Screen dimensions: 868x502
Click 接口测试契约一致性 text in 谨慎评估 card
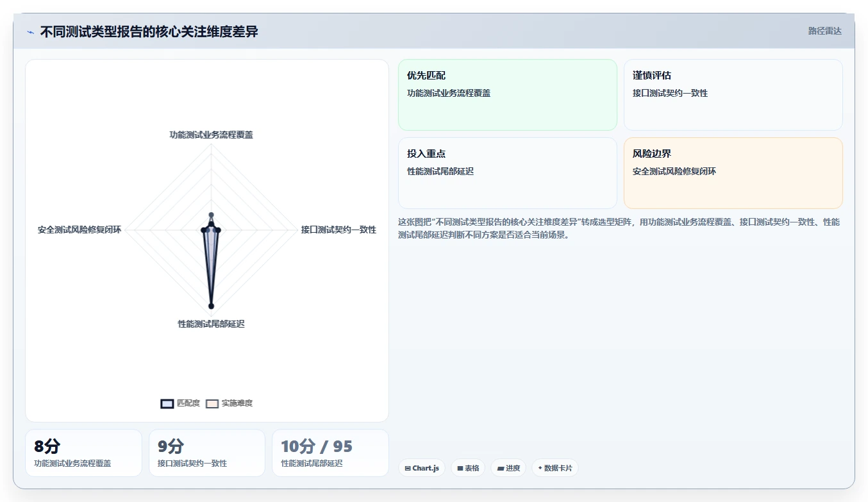coord(670,93)
